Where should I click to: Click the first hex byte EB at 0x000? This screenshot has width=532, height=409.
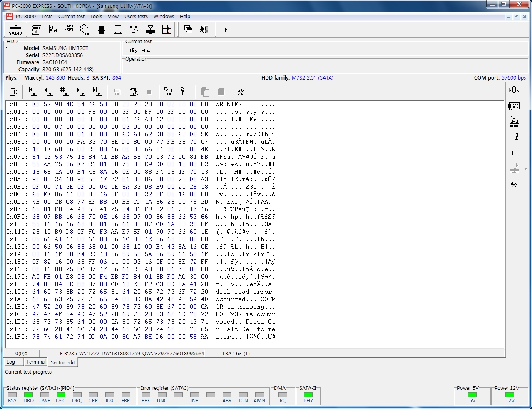pyautogui.click(x=36, y=105)
